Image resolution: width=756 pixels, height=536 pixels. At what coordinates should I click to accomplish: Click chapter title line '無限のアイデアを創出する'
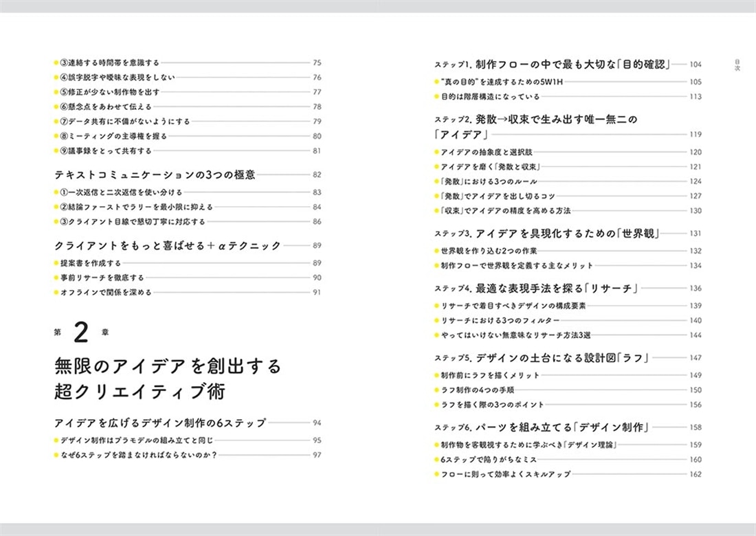tap(168, 366)
